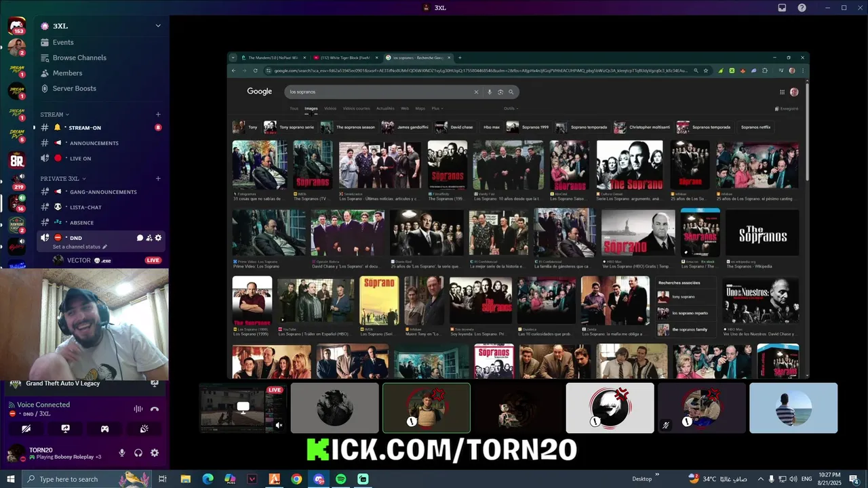Open Windows Task View
The image size is (868, 488).
pyautogui.click(x=163, y=479)
